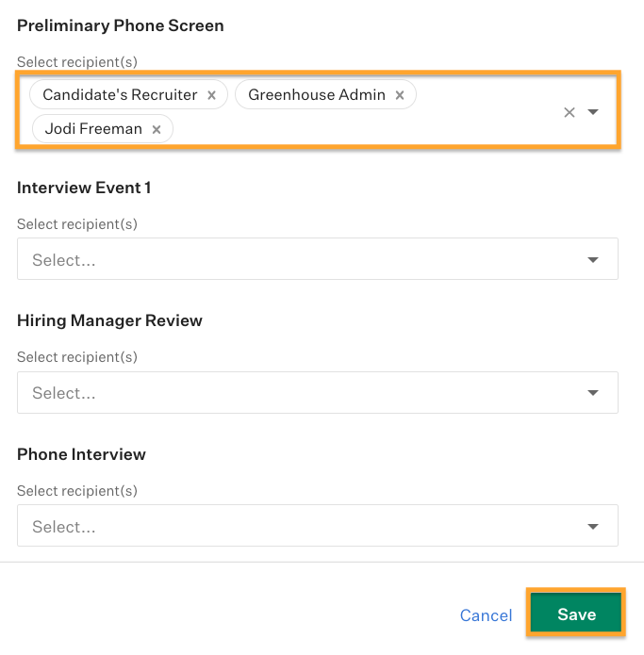Expand Preliminary Phone Screen recipients dropdown arrow
Image resolution: width=644 pixels, height=655 pixels.
tap(593, 112)
